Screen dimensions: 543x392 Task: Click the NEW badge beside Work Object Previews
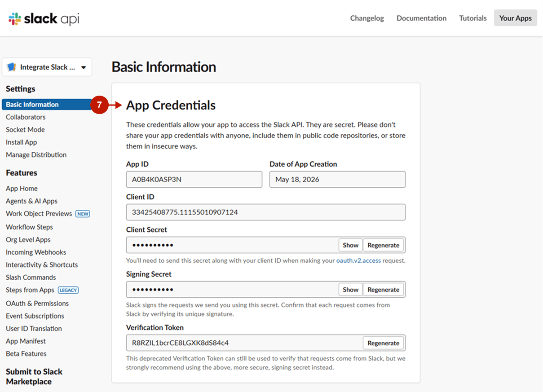point(83,214)
